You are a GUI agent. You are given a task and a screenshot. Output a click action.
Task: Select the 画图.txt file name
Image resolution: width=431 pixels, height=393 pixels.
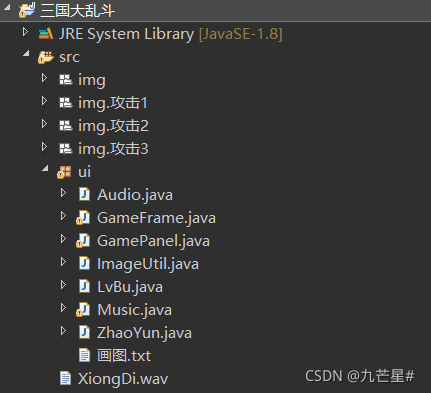coord(124,356)
